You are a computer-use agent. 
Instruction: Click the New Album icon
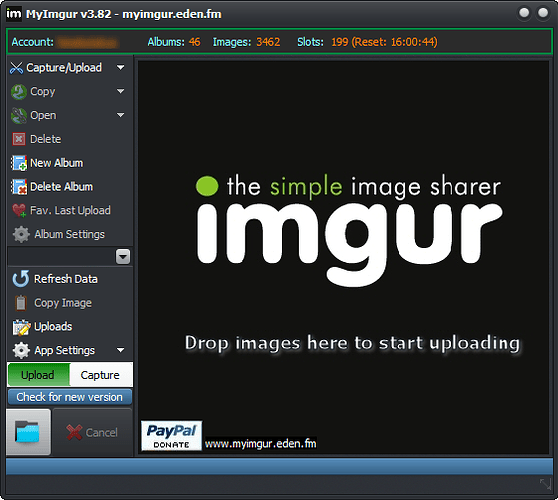tap(19, 163)
